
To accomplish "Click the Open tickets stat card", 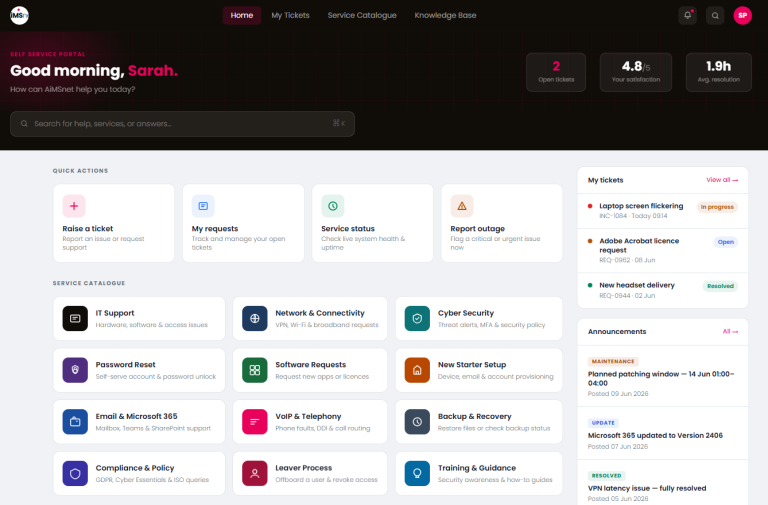I will point(556,72).
